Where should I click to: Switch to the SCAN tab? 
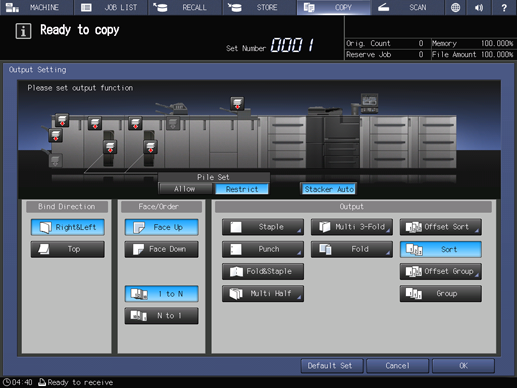coord(407,7)
